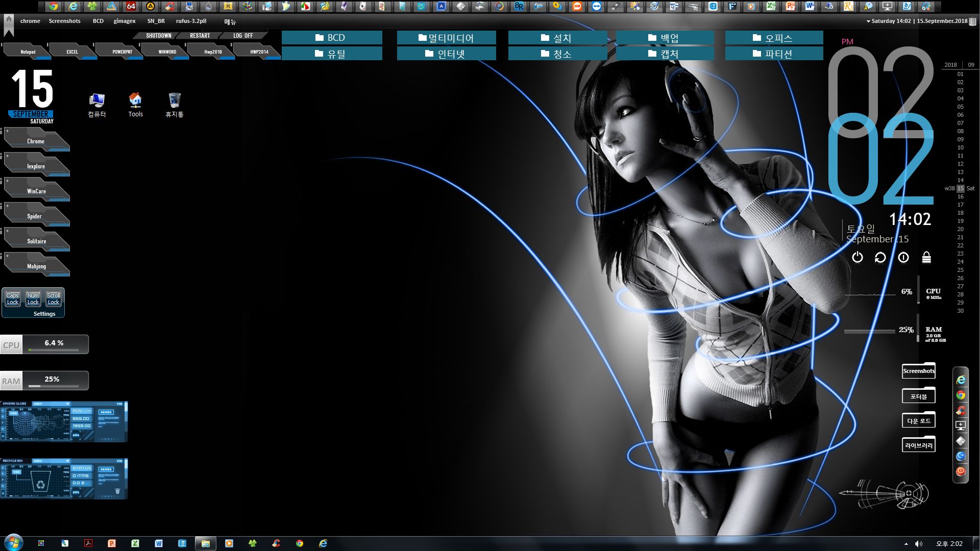Click the 다운 로드 folder shortcut

[919, 421]
